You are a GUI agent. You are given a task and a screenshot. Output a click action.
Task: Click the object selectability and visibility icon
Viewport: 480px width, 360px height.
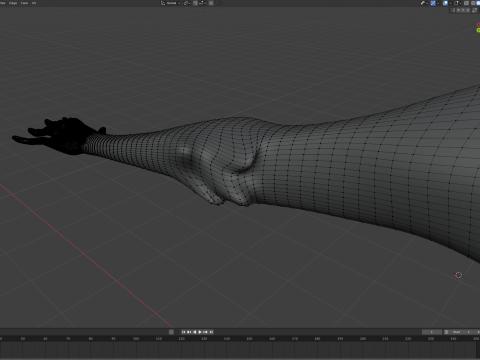pos(423,3)
